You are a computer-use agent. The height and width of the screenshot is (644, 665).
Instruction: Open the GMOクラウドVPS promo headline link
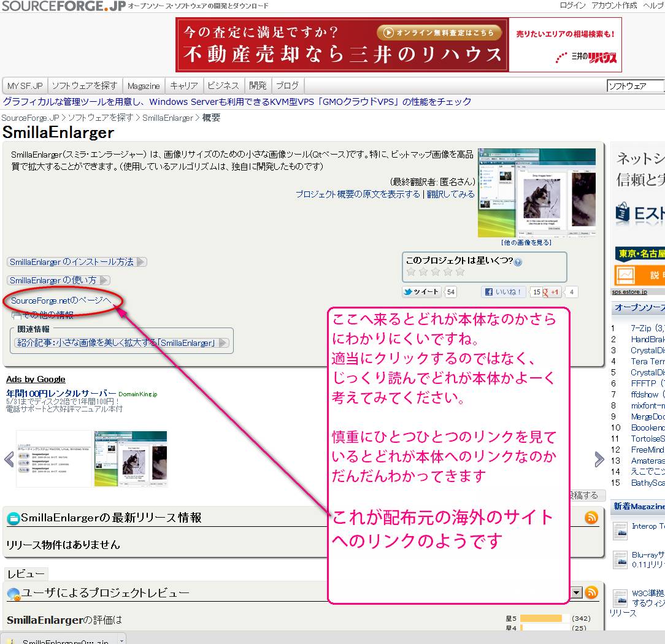tap(237, 102)
